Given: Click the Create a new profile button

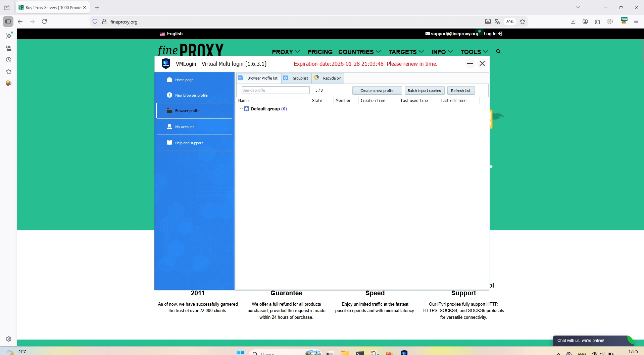Looking at the screenshot, I should 377,91.
